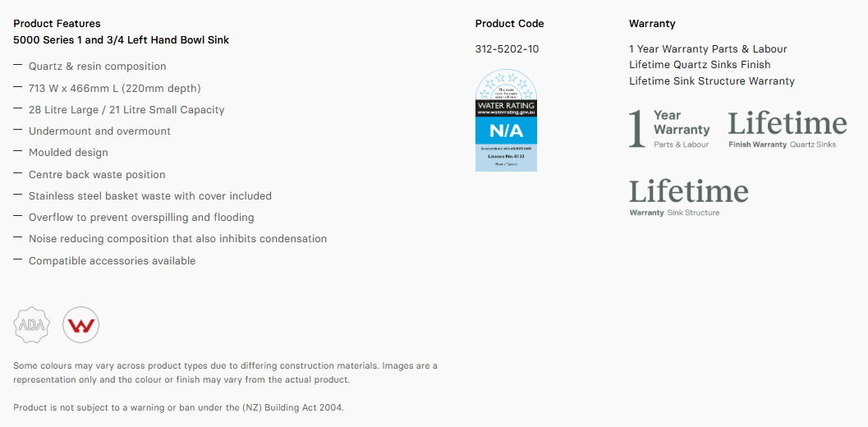
Task: Click the Centre back waste position line
Action: 97,175
